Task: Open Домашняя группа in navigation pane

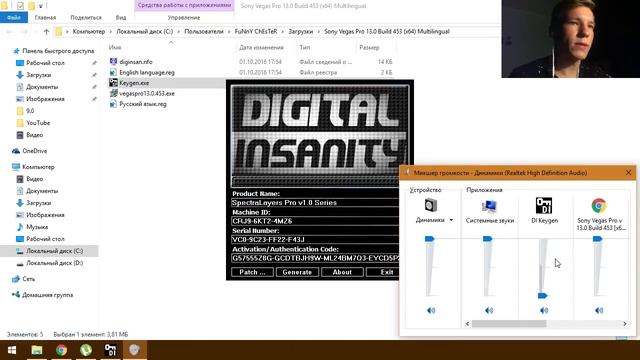Action: (x=47, y=295)
